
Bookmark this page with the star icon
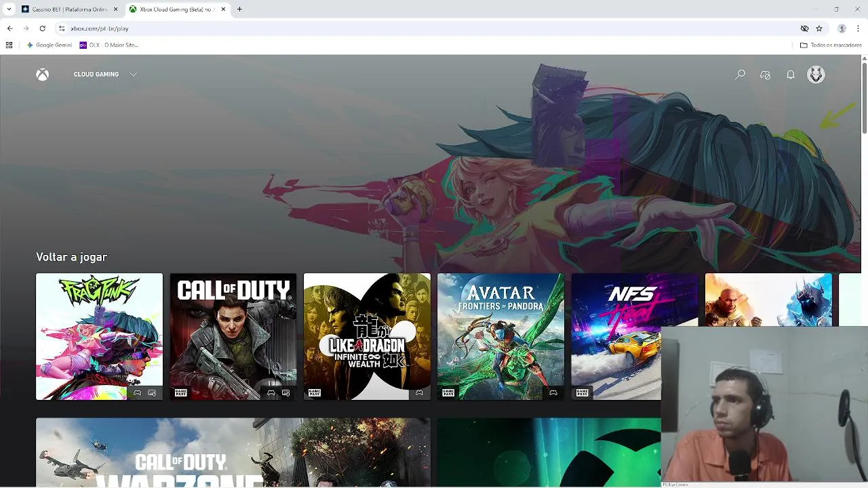pos(819,28)
